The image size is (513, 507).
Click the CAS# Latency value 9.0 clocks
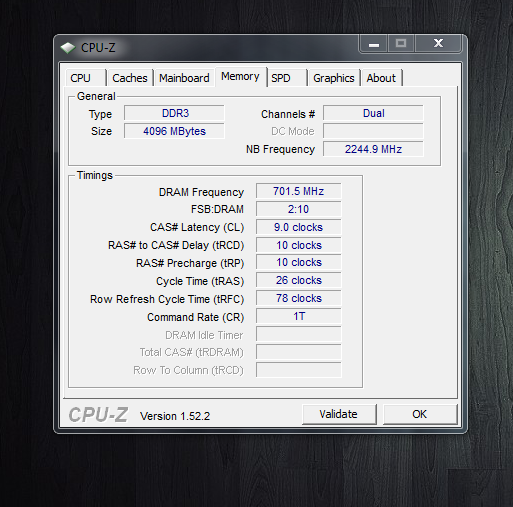tap(299, 227)
